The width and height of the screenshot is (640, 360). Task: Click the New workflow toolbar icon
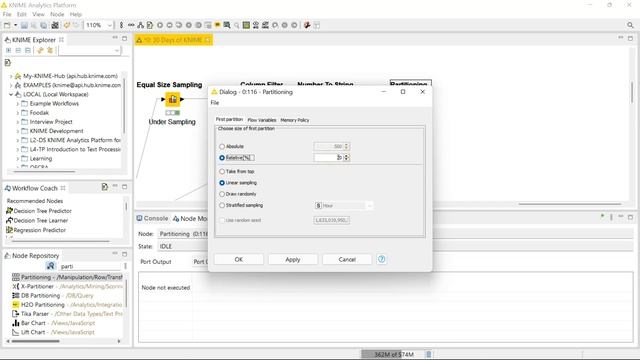[7, 25]
